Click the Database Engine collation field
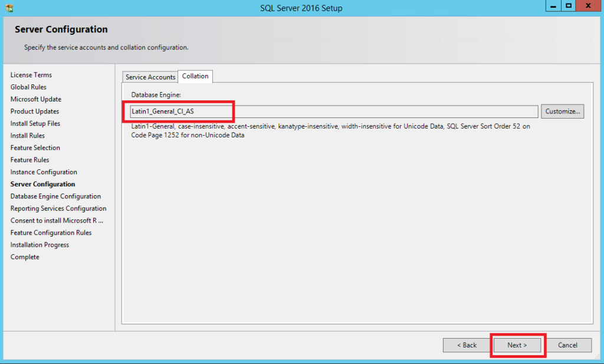604x364 pixels. 334,111
